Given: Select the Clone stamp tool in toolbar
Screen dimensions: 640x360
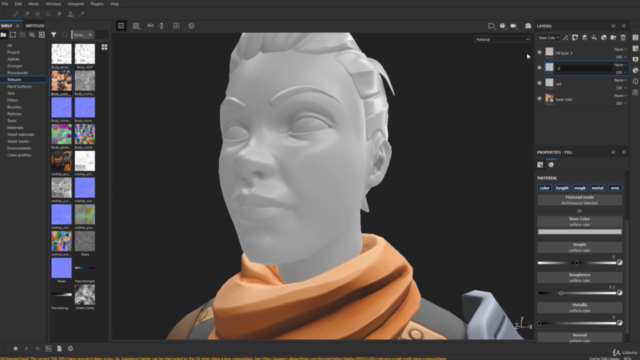Looking at the screenshot, I should click(x=71, y=14).
